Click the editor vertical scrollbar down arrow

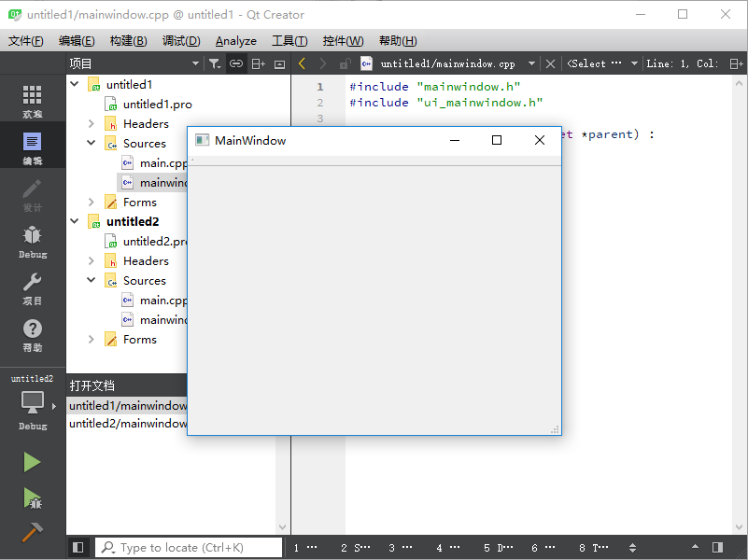[739, 527]
